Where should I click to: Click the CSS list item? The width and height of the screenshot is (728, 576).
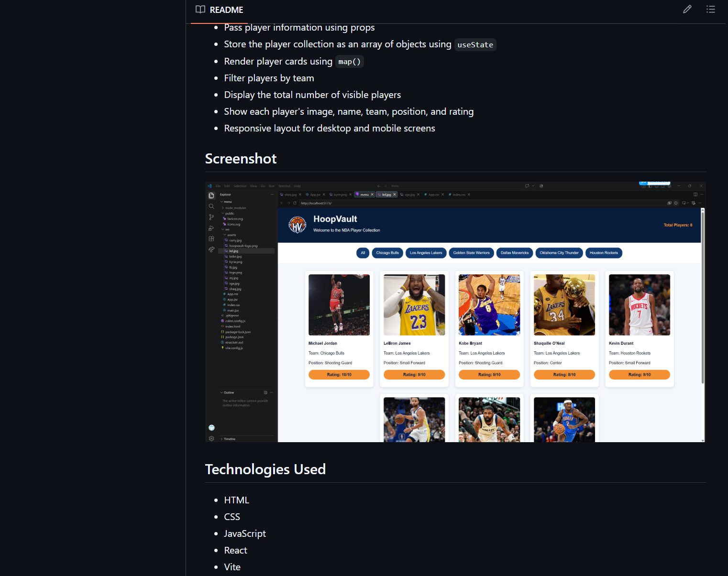pos(232,517)
